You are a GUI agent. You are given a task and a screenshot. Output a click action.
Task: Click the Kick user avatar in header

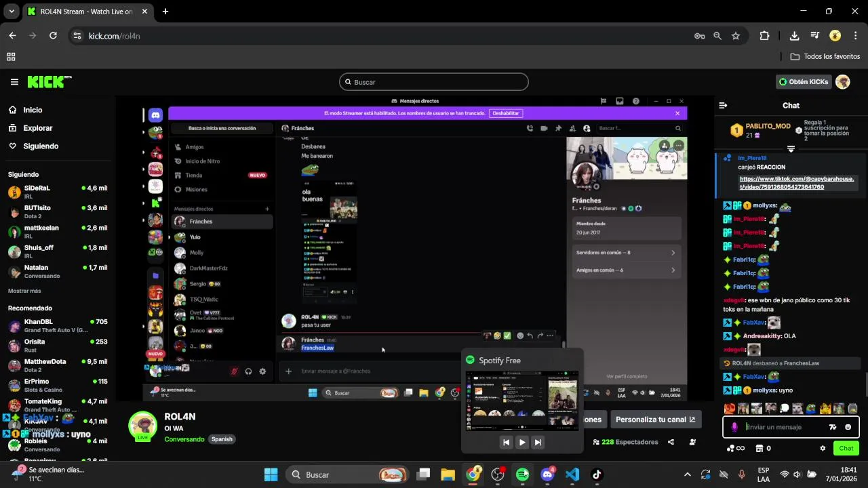coord(842,82)
